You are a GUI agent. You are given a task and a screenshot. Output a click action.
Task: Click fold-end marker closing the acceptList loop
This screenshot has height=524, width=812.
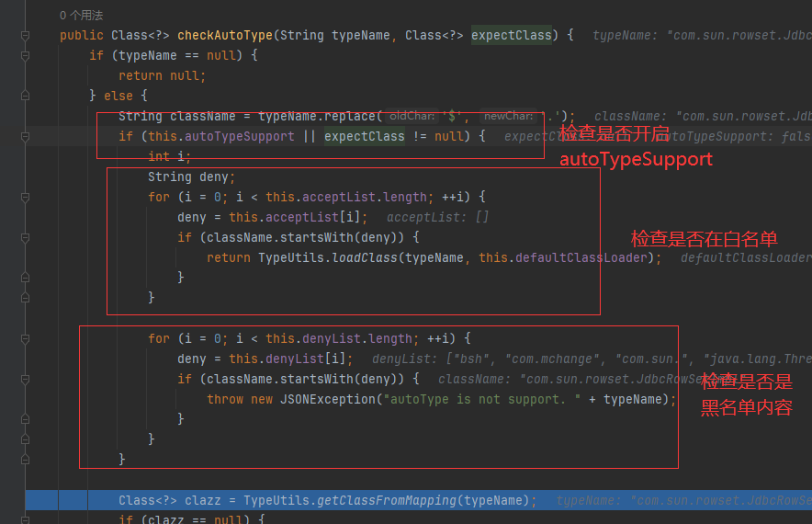pos(26,299)
